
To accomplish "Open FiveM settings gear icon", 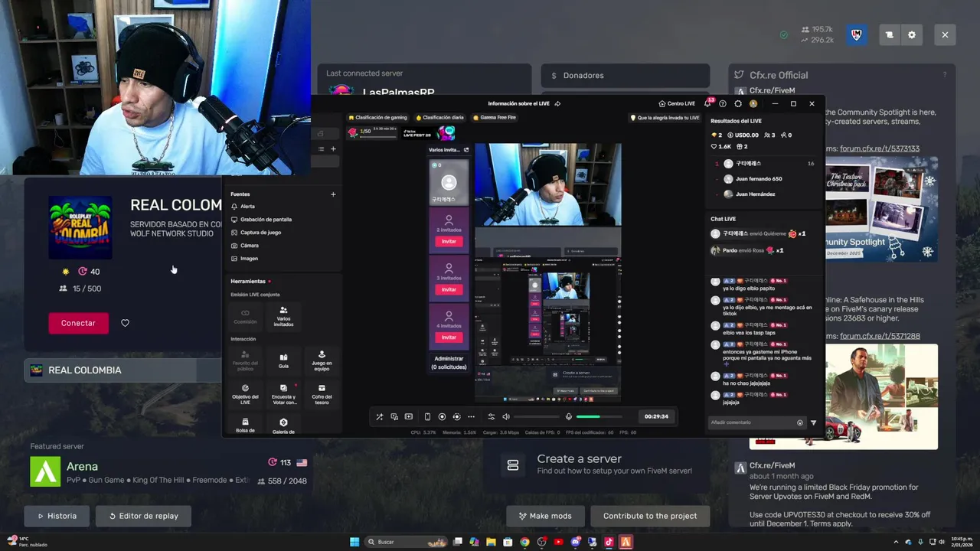I will (912, 34).
